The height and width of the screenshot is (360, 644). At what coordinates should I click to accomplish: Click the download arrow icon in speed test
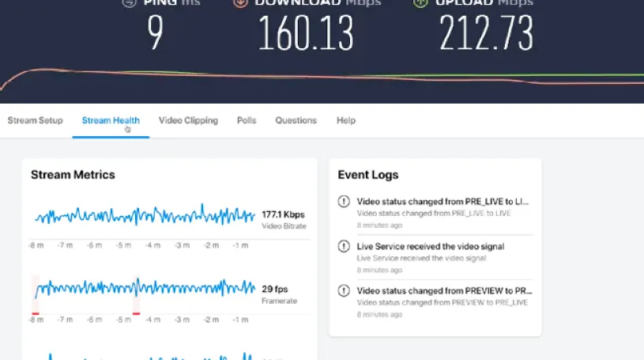pos(240,2)
